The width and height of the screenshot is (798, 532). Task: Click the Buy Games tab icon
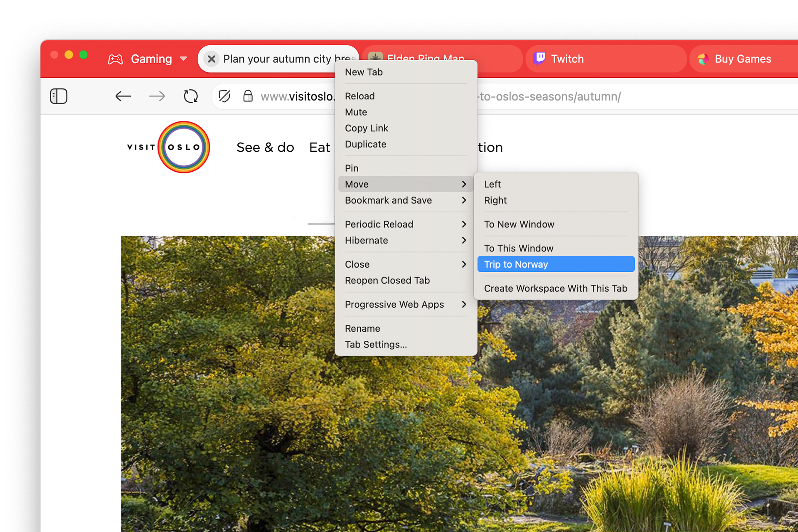(x=703, y=59)
